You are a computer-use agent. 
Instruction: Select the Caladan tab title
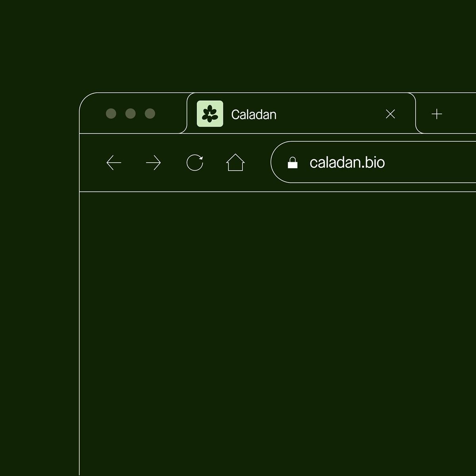pos(254,115)
